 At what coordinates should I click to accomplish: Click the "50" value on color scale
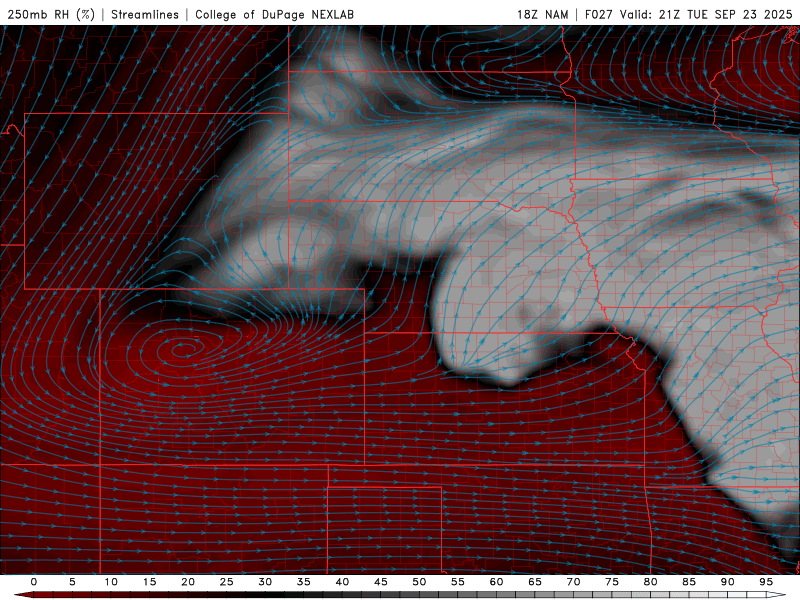point(419,582)
